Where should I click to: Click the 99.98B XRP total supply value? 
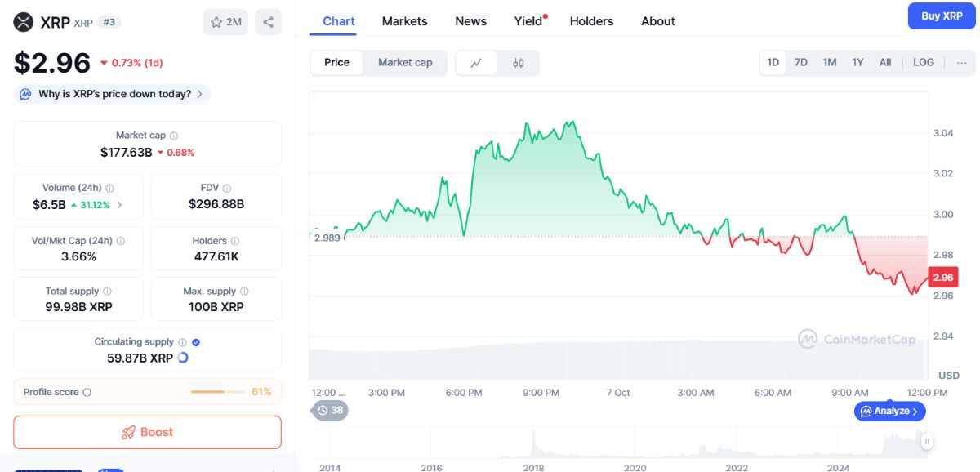pyautogui.click(x=78, y=307)
